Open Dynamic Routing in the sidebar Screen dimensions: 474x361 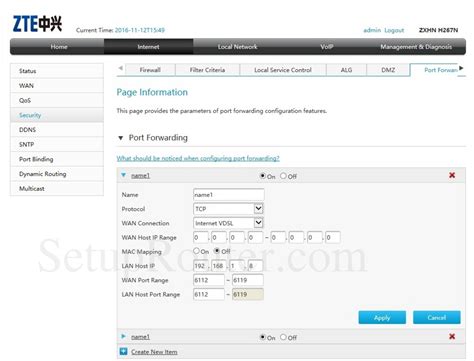click(57, 174)
